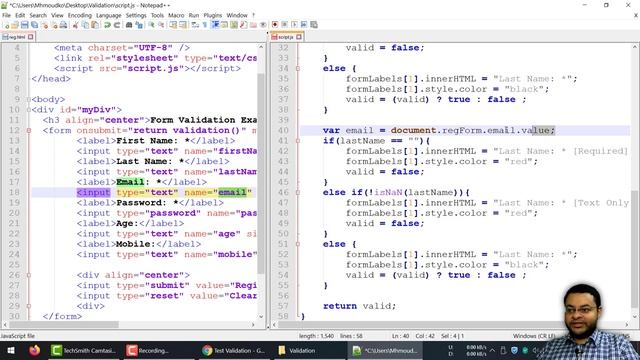The width and height of the screenshot is (640, 360).
Task: Collapse the body tag fold at line 9
Action: (x=29, y=100)
